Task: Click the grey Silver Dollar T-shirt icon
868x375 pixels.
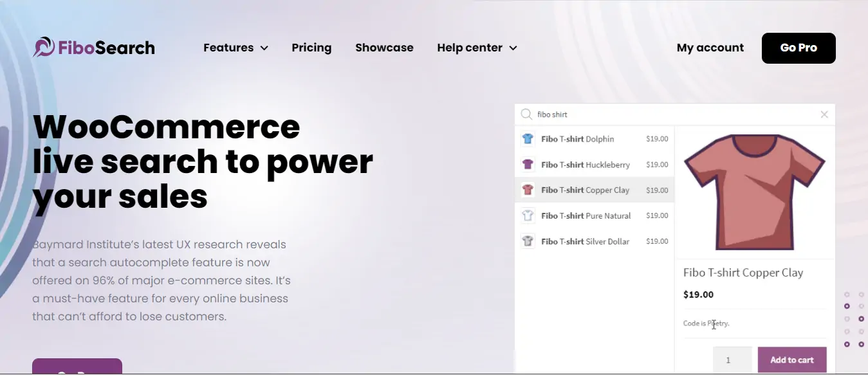Action: tap(528, 242)
